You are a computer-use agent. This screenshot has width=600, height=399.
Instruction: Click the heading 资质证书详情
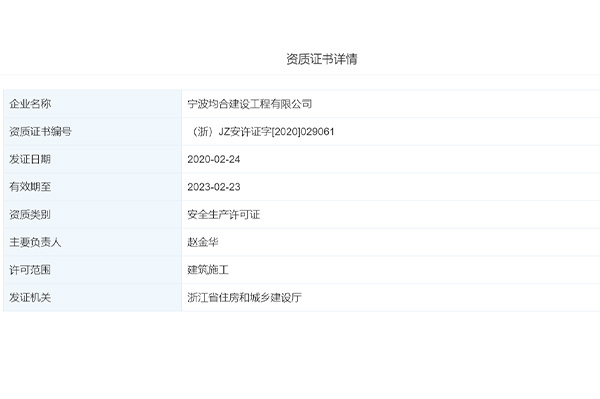[322, 59]
